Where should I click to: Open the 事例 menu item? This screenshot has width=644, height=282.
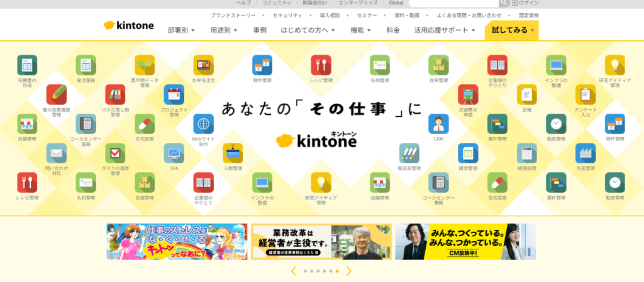(x=260, y=30)
